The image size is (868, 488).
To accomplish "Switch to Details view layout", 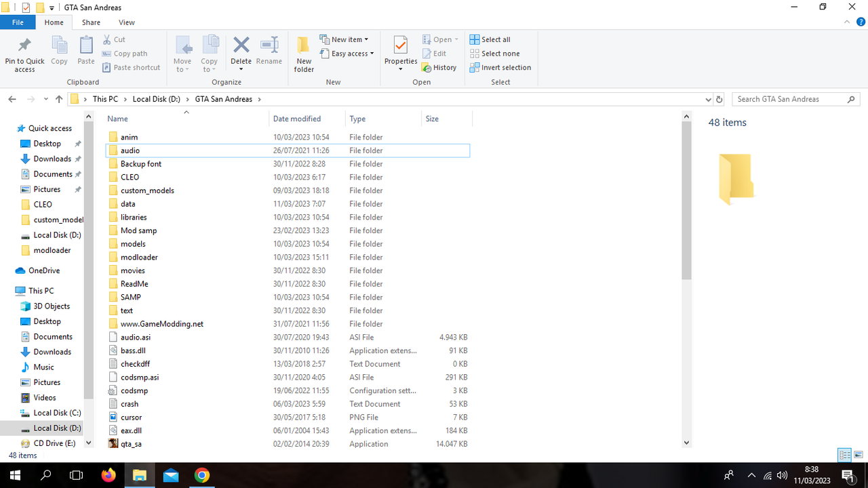I will pos(845,455).
